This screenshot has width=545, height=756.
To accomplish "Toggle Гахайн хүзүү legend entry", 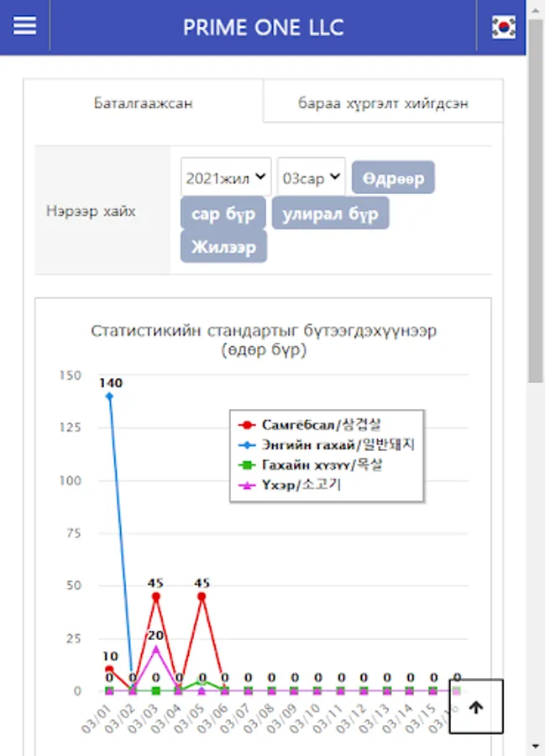I will click(x=311, y=465).
